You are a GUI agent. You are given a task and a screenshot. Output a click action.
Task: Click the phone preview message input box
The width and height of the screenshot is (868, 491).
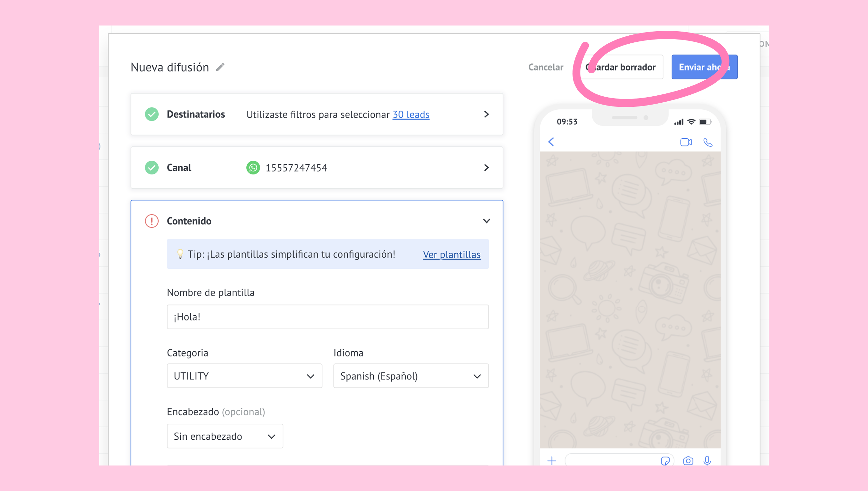pyautogui.click(x=619, y=460)
